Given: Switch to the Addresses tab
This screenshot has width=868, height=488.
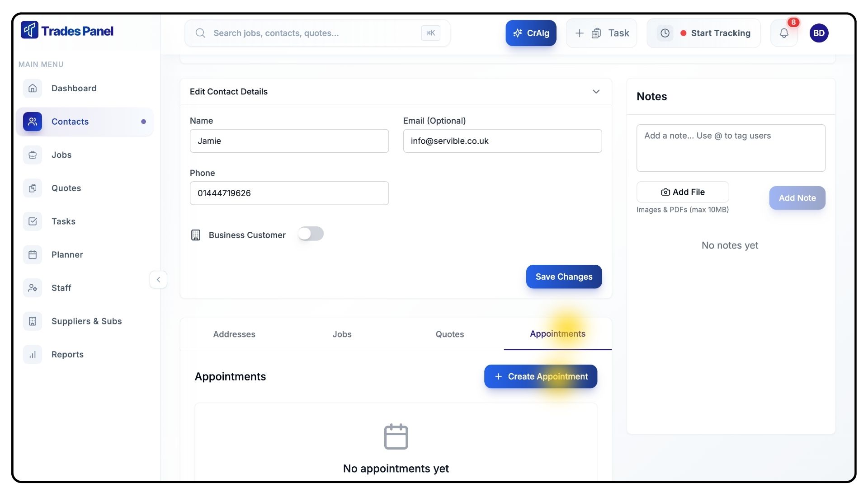Looking at the screenshot, I should 234,334.
